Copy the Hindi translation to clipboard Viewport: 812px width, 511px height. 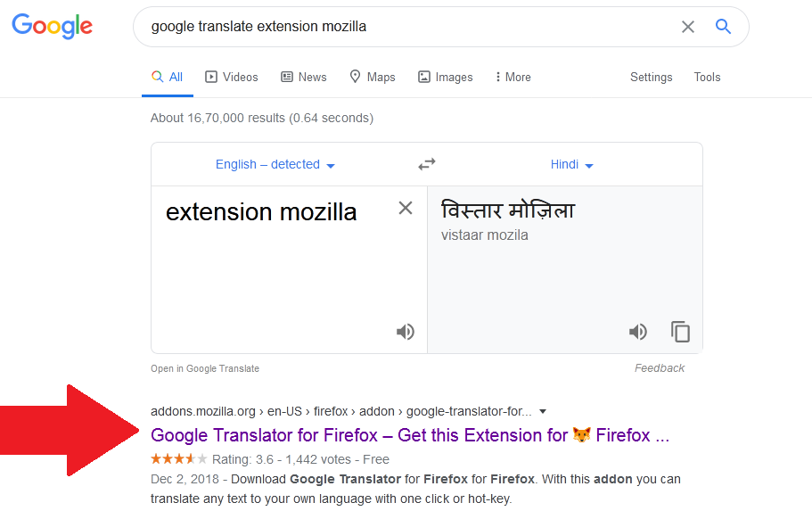[680, 332]
